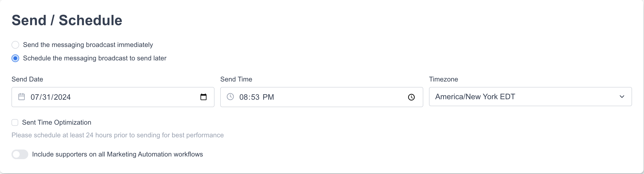The width and height of the screenshot is (644, 174).
Task: Click the year 2024 in date field
Action: click(62, 97)
